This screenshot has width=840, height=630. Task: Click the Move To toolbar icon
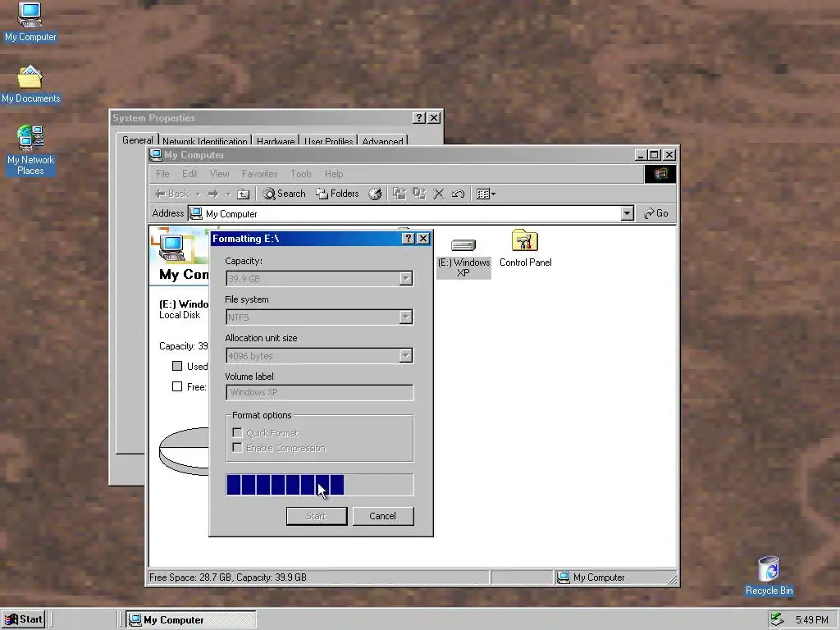[x=399, y=194]
